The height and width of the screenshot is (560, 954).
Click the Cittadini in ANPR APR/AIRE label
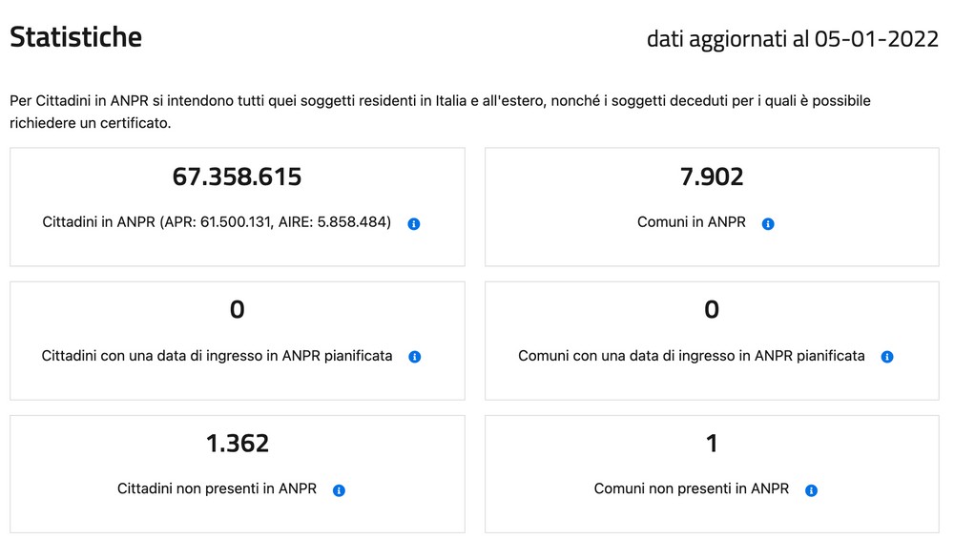click(x=217, y=222)
